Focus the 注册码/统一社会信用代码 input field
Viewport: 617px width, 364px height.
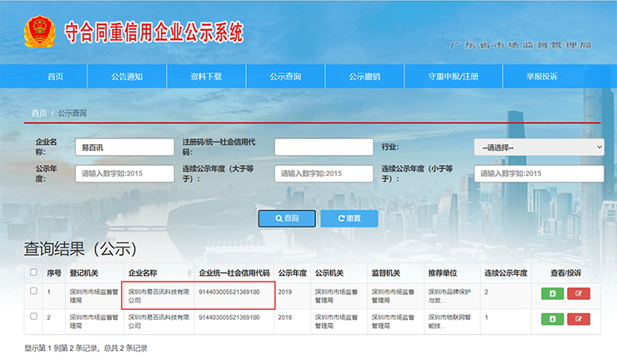tap(323, 147)
